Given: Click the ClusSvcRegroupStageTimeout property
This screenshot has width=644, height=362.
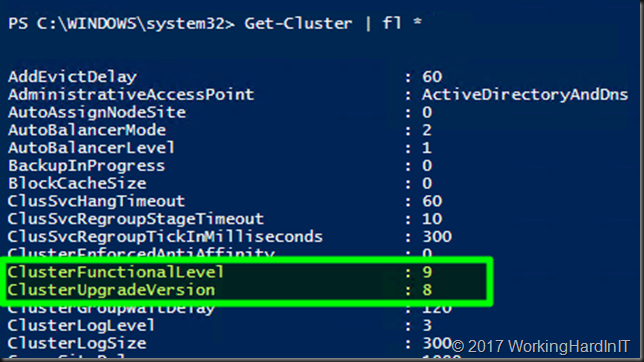Looking at the screenshot, I should click(136, 219).
